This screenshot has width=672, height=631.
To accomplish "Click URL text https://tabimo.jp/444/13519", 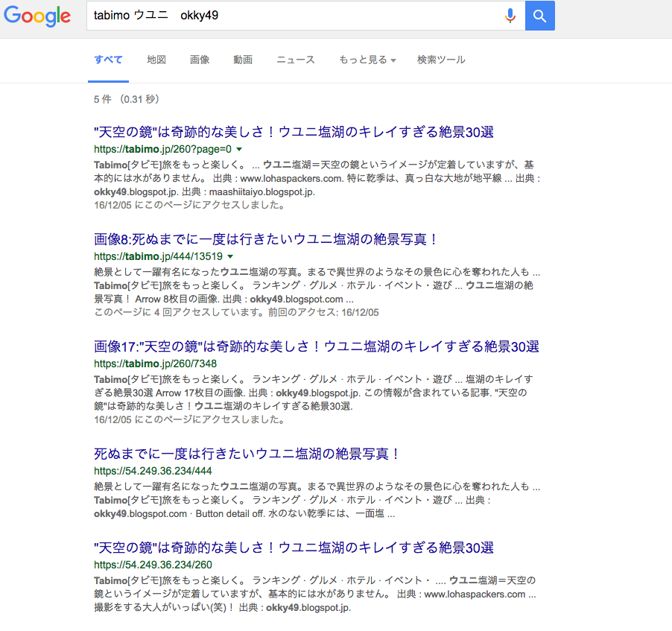I will pyautogui.click(x=158, y=256).
